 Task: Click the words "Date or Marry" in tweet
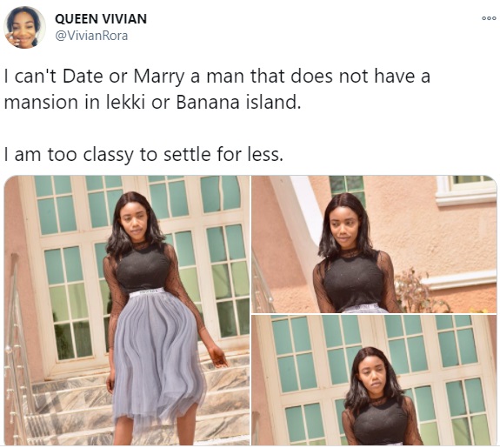tap(123, 77)
